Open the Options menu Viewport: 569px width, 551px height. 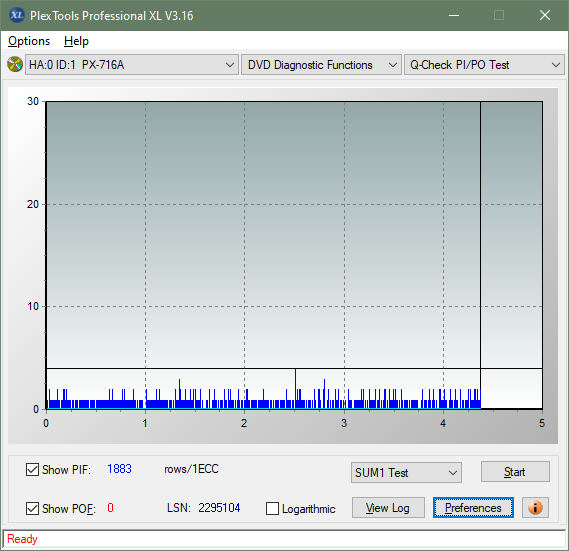(29, 41)
